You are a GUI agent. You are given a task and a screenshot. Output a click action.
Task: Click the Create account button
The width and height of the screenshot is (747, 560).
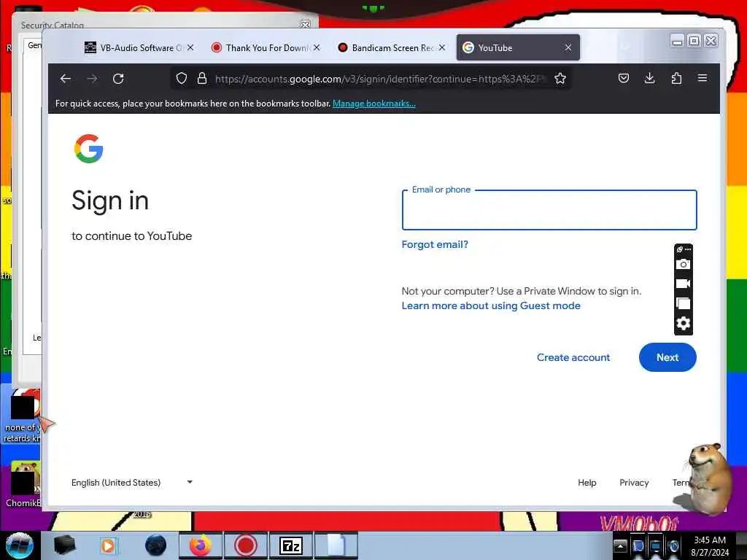pyautogui.click(x=573, y=357)
